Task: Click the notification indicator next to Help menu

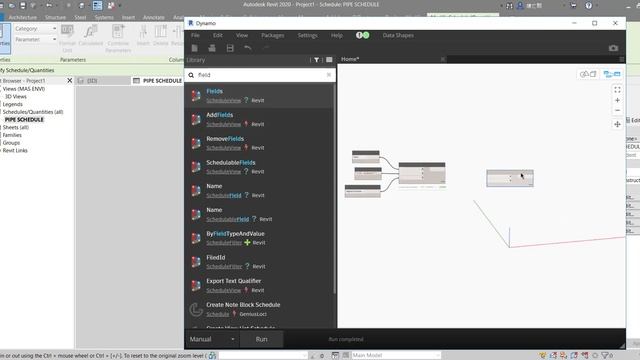Action: pyautogui.click(x=362, y=36)
